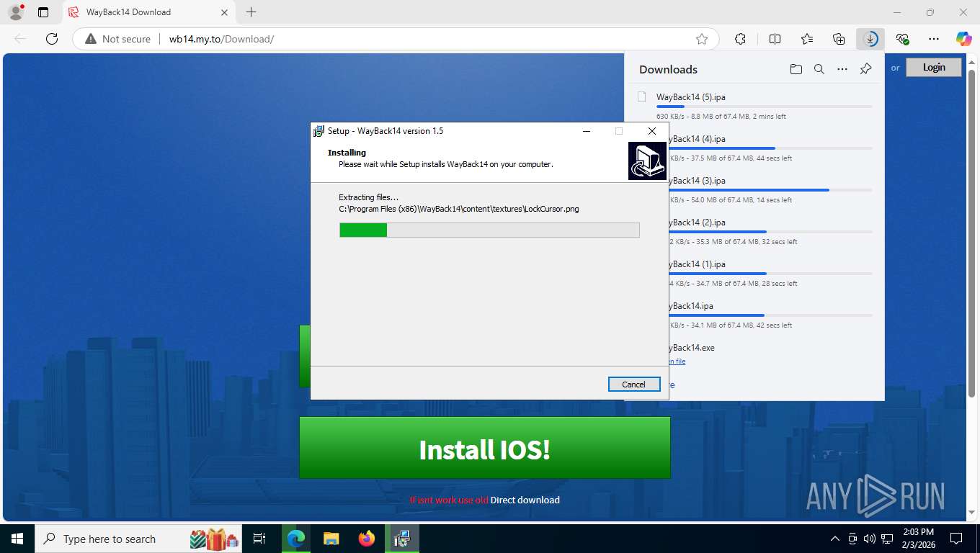Select the WayBack14 Download tab
The height and width of the screenshot is (553, 980).
tap(148, 12)
